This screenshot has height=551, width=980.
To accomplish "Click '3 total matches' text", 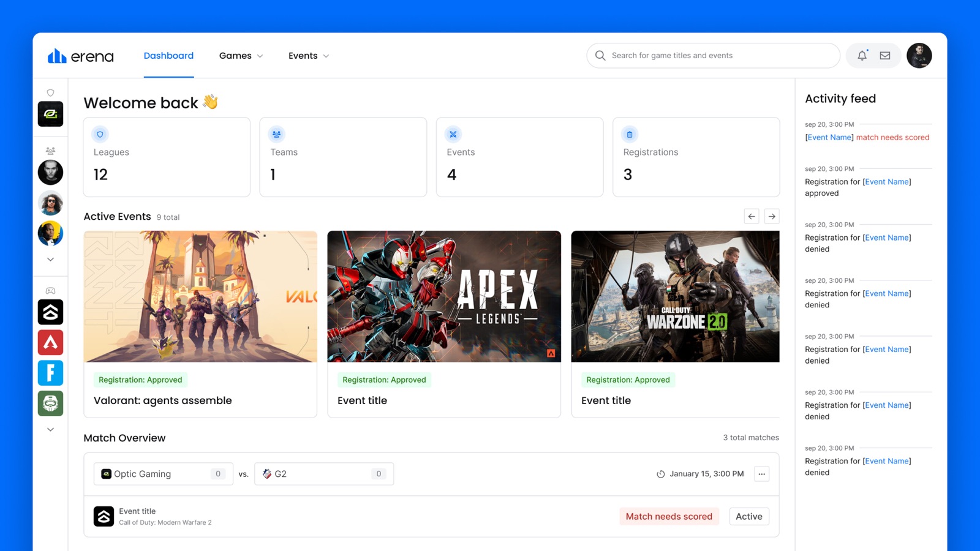I will (x=751, y=438).
